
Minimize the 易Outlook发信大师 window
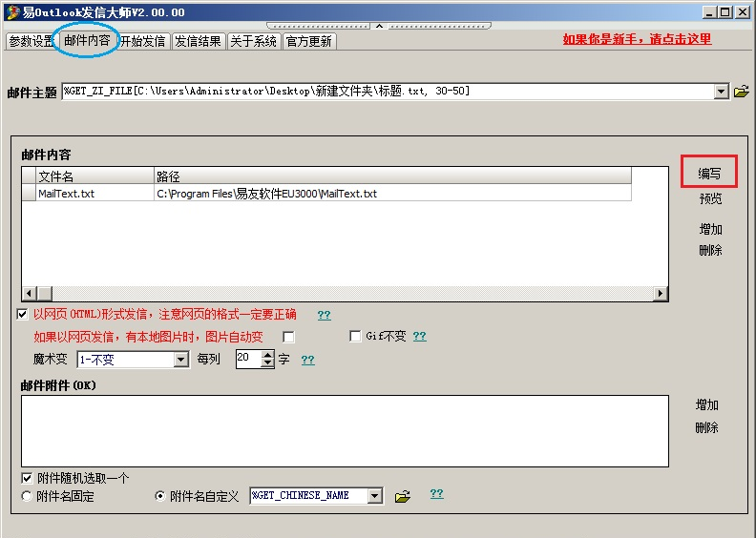(x=708, y=12)
